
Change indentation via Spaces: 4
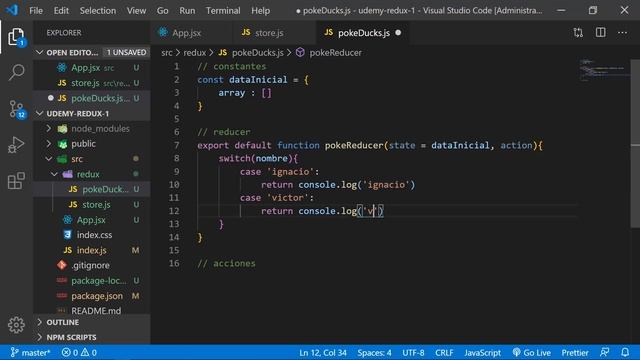[374, 352]
